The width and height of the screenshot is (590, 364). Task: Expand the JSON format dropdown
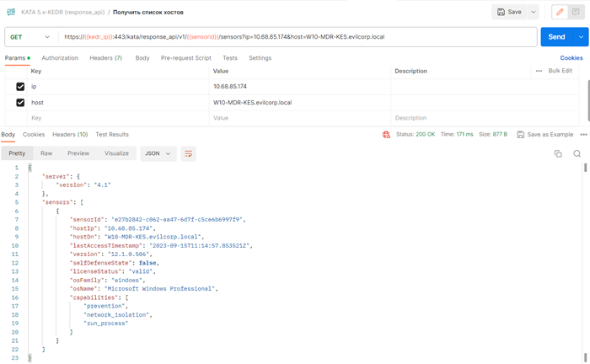tap(157, 153)
